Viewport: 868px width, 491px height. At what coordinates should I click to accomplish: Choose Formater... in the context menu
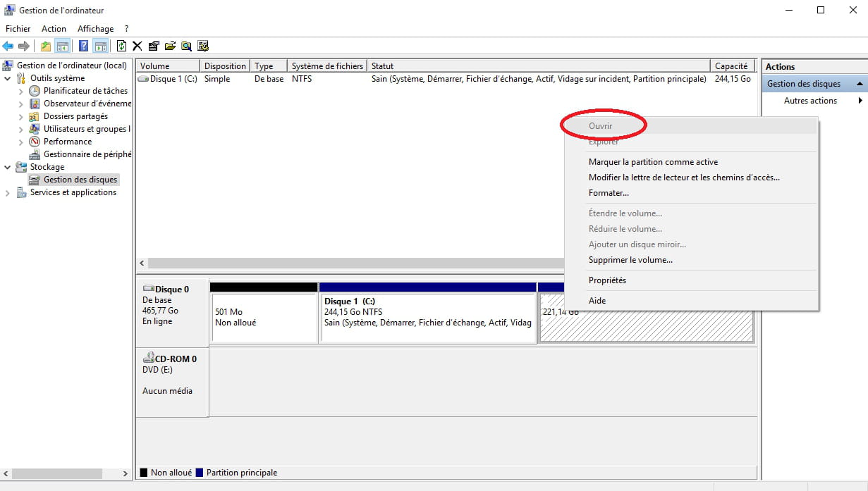click(609, 193)
